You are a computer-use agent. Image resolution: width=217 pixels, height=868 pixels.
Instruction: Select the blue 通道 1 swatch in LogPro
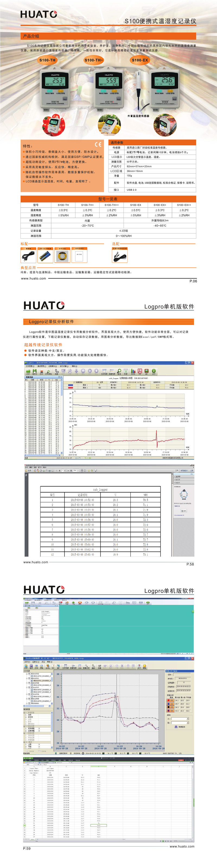[x=71, y=385]
